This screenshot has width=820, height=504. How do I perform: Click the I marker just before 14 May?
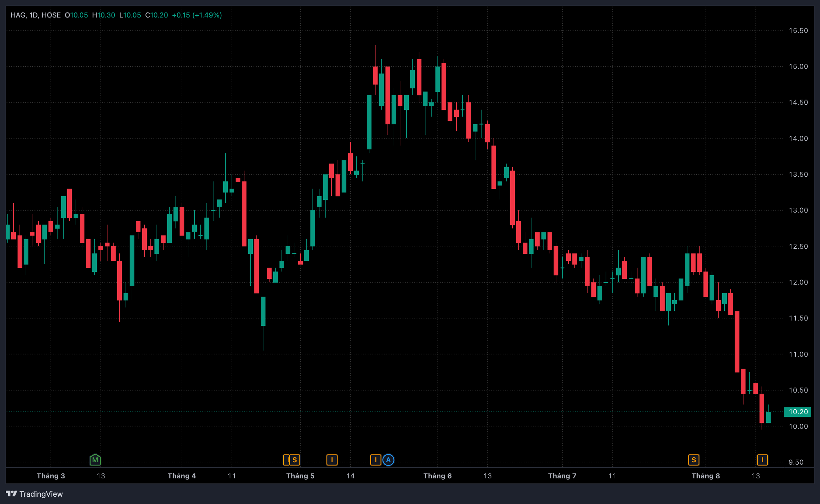332,460
